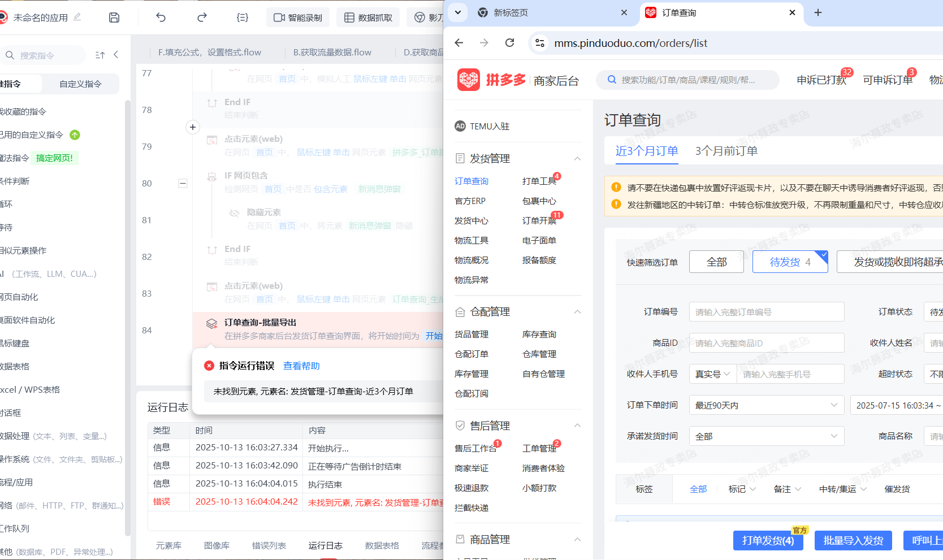Select the 错误 log row in the run log
The height and width of the screenshot is (560, 943).
[296, 502]
